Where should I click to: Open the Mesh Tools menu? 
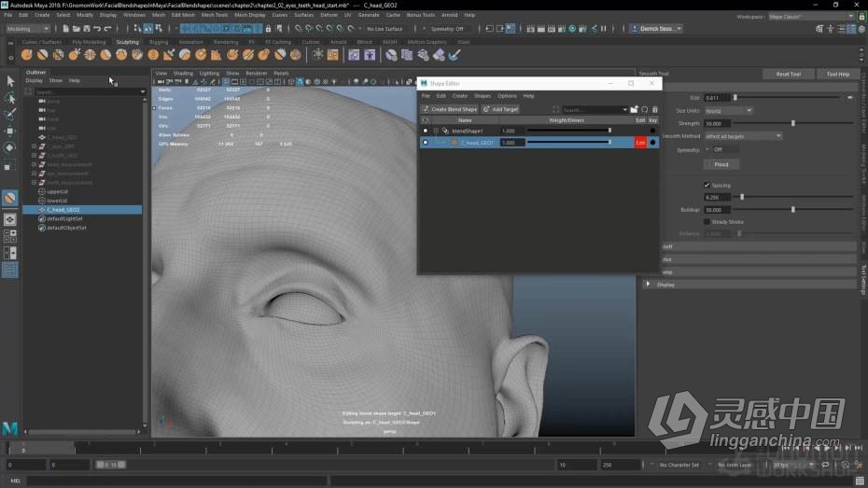(215, 15)
